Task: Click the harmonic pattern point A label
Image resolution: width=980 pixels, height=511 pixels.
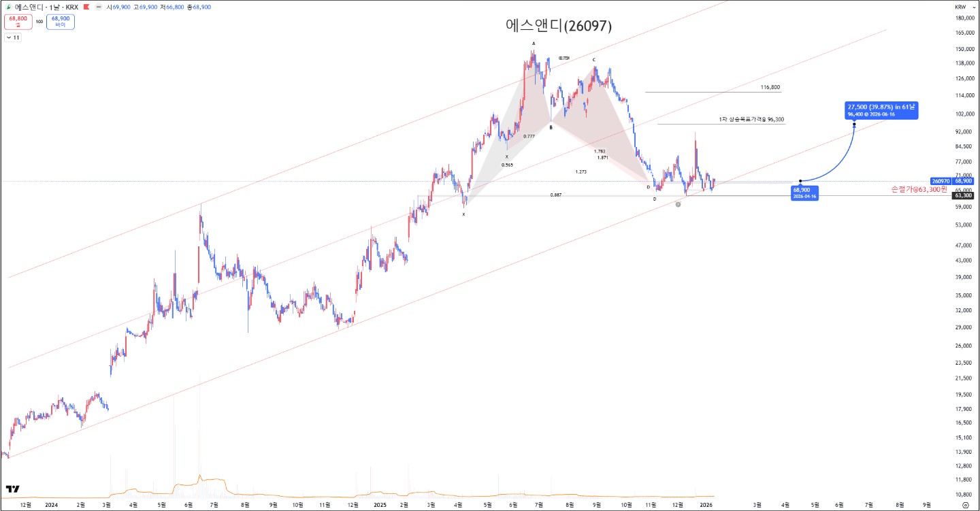Action: [534, 44]
